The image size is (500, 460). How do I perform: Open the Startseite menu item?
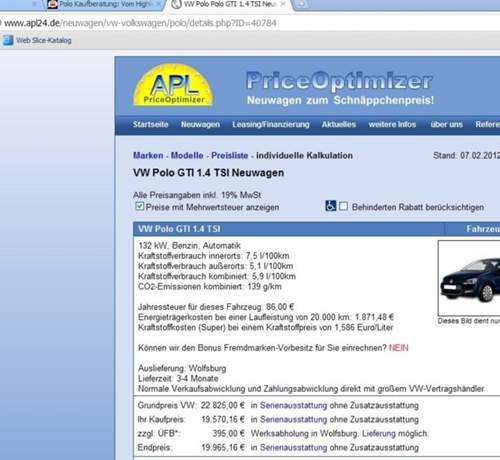pos(150,124)
